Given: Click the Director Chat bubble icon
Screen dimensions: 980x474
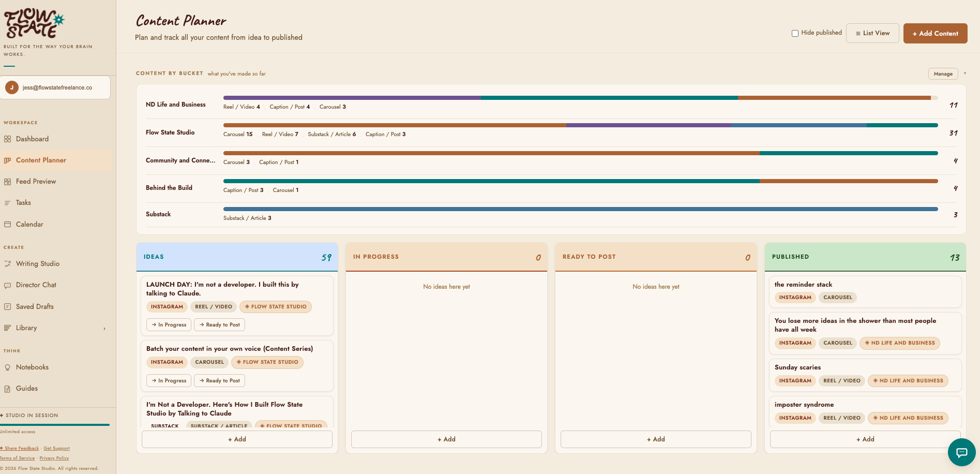Looking at the screenshot, I should (7, 285).
